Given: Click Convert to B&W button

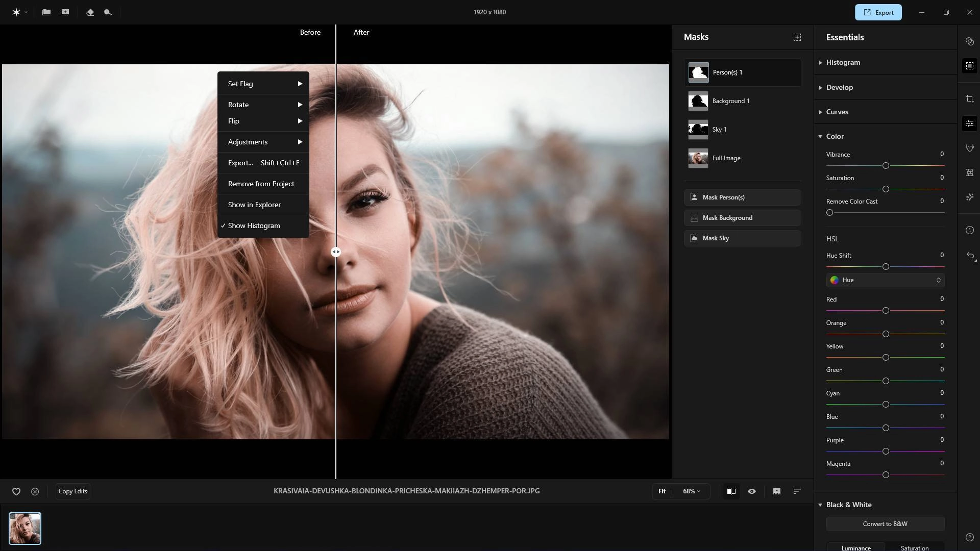Looking at the screenshot, I should (x=885, y=524).
